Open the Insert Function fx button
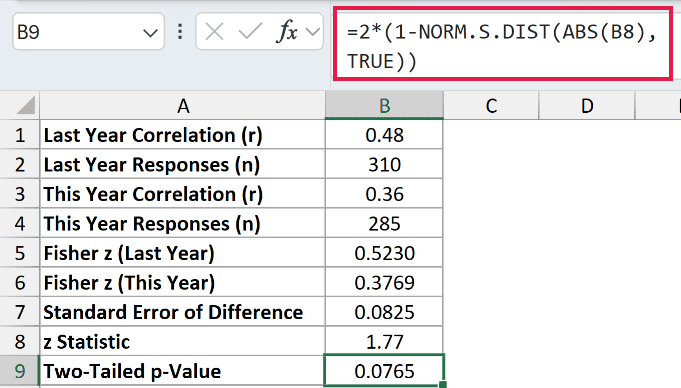 click(x=287, y=32)
